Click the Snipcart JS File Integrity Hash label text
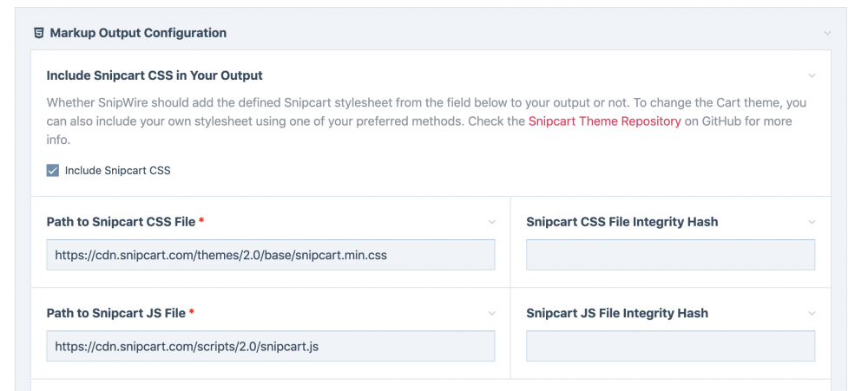The width and height of the screenshot is (868, 391). click(x=616, y=313)
